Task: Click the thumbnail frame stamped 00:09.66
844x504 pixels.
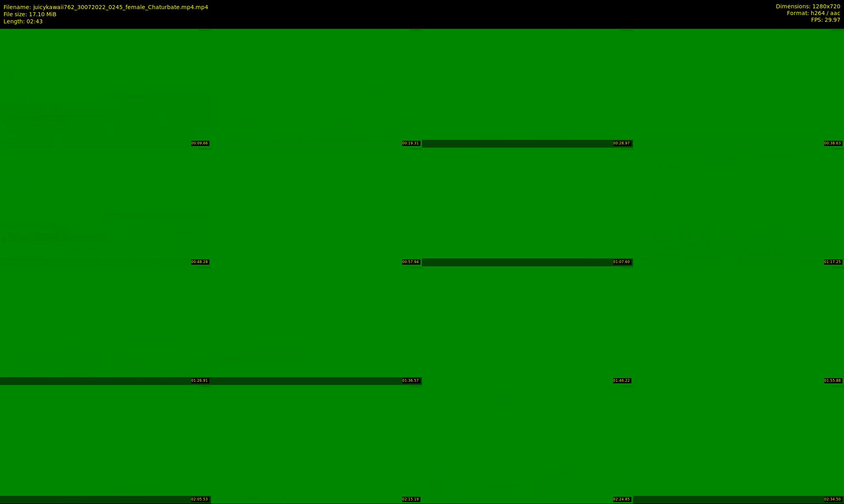Action: [105, 88]
